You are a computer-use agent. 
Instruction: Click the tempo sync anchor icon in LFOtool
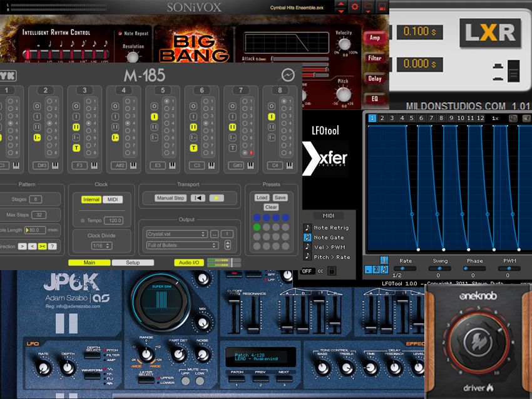pyautogui.click(x=384, y=259)
